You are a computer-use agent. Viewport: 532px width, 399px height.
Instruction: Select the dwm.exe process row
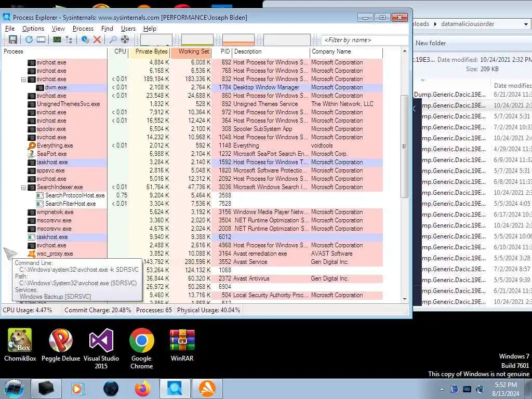tap(192, 87)
